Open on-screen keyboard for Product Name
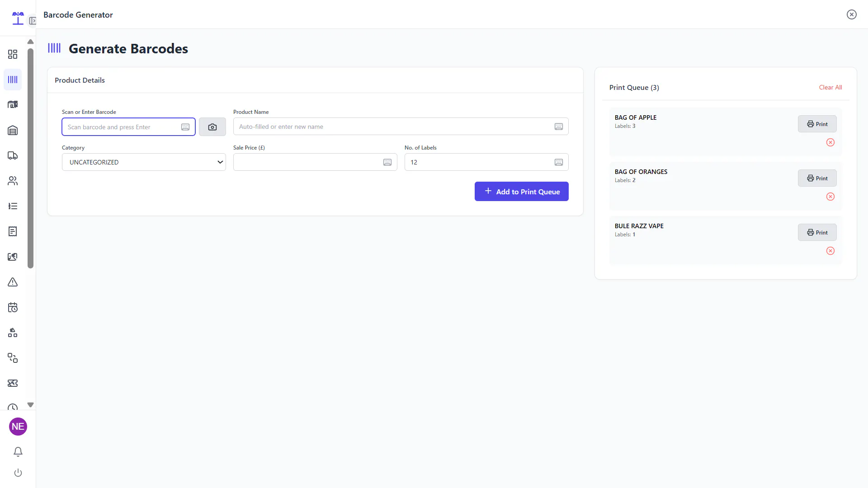Image resolution: width=868 pixels, height=488 pixels. click(559, 127)
